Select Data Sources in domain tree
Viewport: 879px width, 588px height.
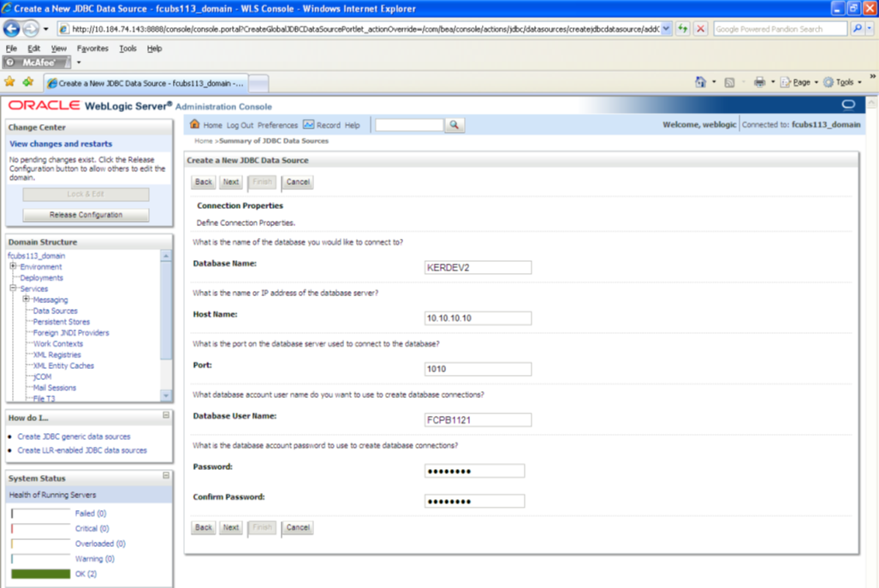point(55,311)
